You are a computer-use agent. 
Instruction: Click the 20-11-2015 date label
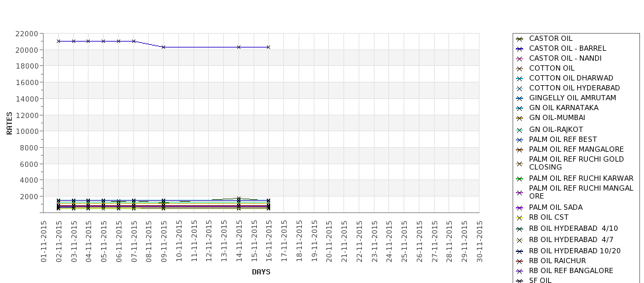click(x=329, y=241)
